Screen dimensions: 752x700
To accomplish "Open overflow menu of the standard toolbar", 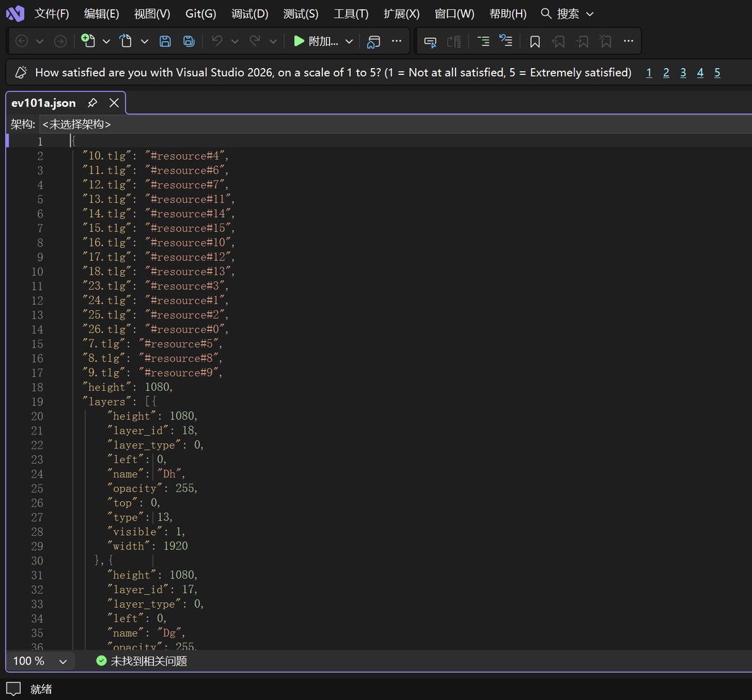I will click(x=397, y=41).
